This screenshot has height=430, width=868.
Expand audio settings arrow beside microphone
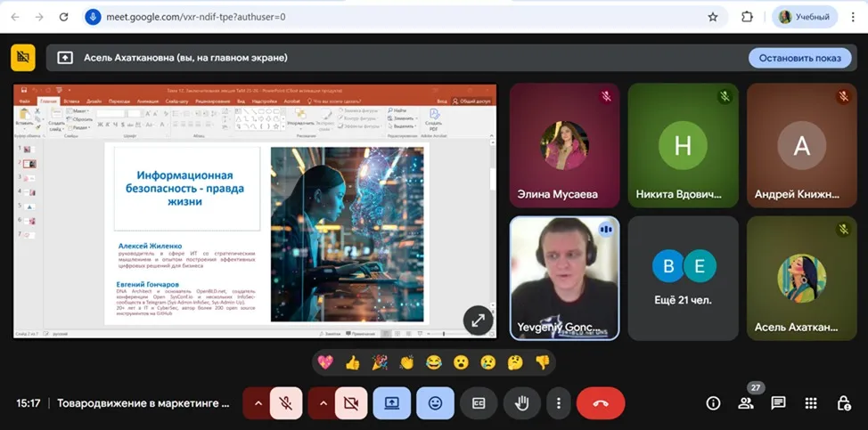pos(258,403)
